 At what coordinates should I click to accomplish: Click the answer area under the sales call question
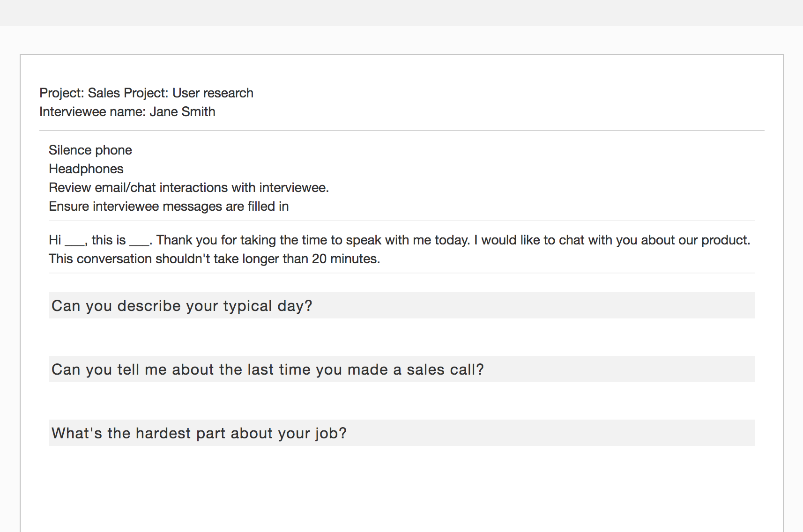[x=401, y=401]
